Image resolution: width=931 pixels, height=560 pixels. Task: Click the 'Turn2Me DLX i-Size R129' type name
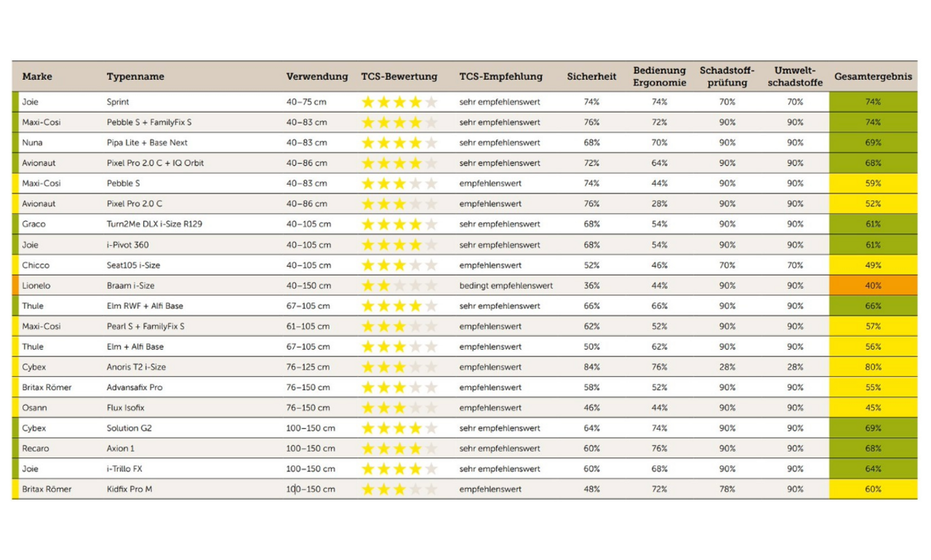coord(154,225)
